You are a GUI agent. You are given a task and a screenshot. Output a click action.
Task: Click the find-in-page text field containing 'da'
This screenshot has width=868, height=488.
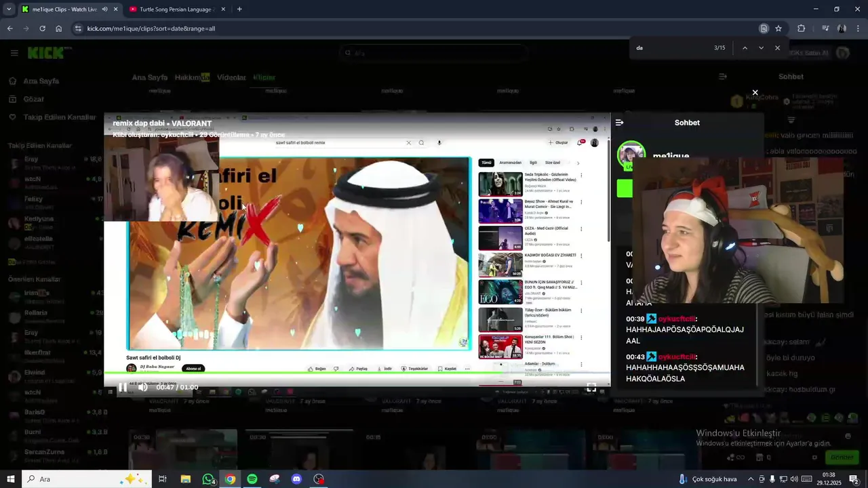point(671,48)
